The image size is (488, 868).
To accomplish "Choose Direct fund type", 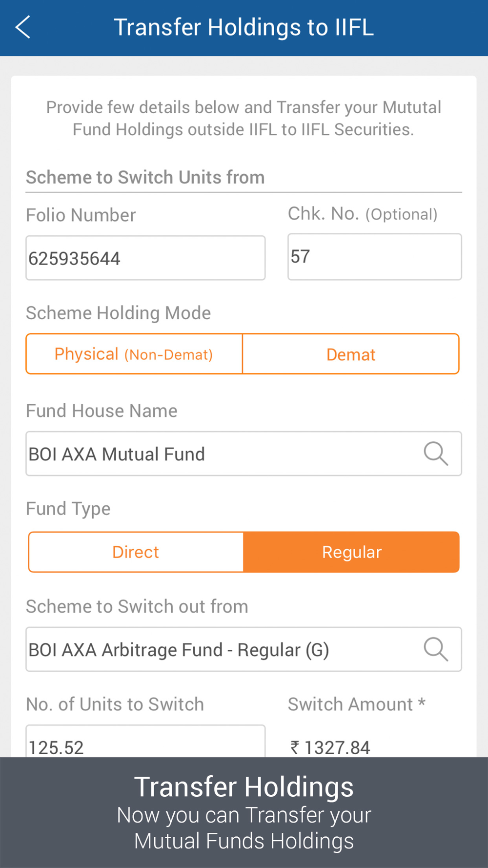I will coord(136,552).
